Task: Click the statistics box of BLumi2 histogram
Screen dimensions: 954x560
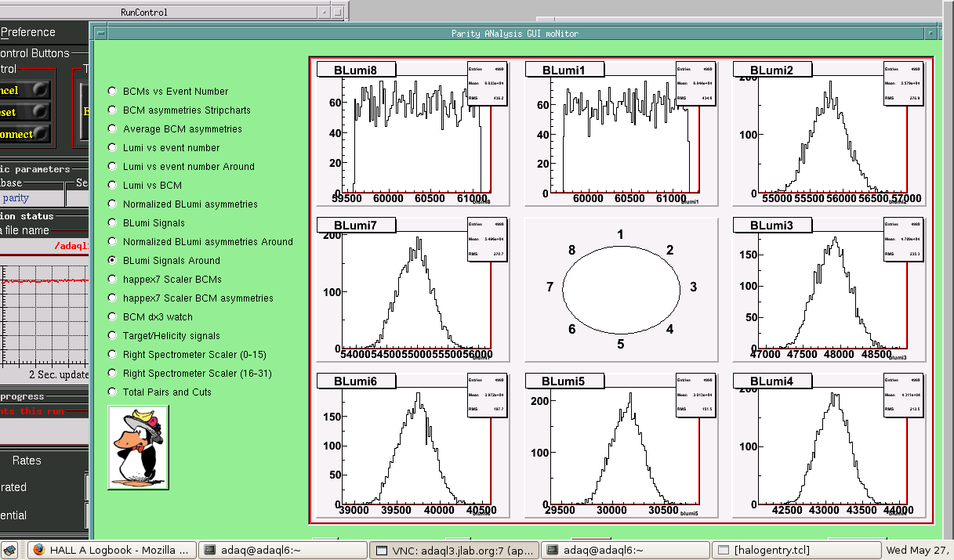Action: click(x=905, y=84)
